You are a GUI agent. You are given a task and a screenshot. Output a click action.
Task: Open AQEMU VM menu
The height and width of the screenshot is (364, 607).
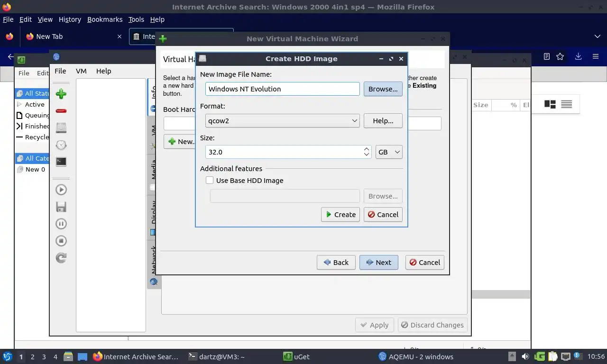pos(81,71)
